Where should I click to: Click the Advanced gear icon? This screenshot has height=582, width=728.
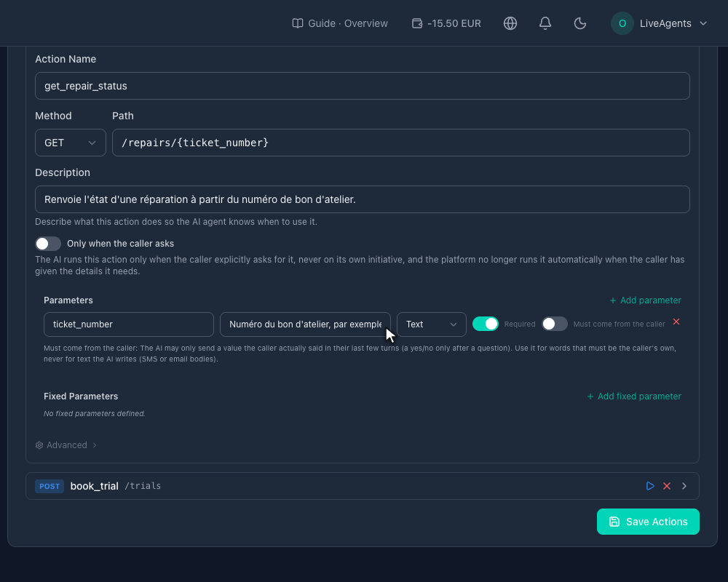click(39, 445)
